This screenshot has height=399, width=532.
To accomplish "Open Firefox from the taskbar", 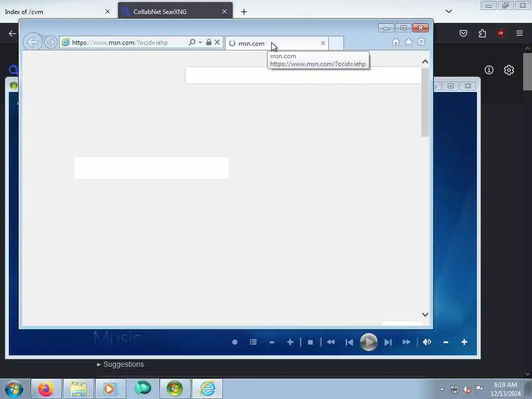I will pos(46,389).
